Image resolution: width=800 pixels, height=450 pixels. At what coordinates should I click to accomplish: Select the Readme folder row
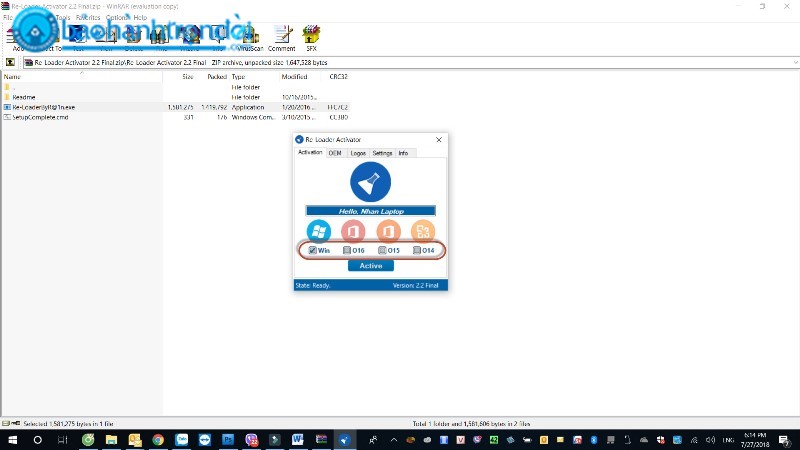tap(176, 97)
